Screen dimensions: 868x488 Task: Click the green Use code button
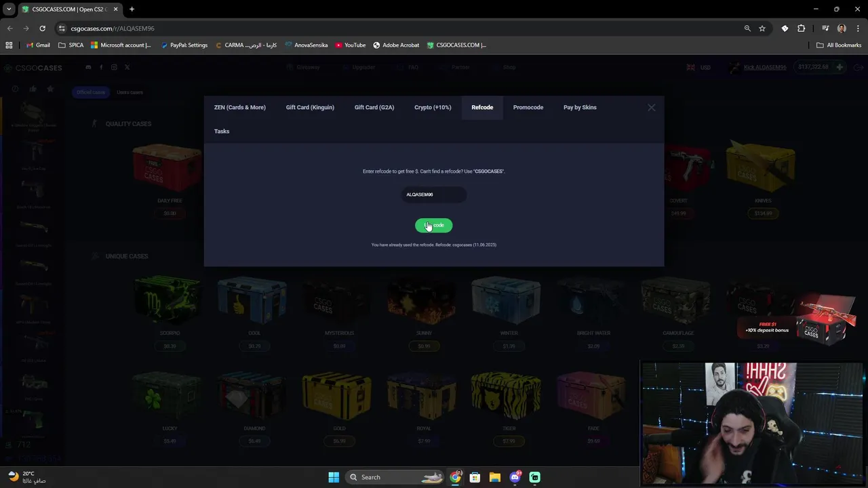(x=433, y=225)
